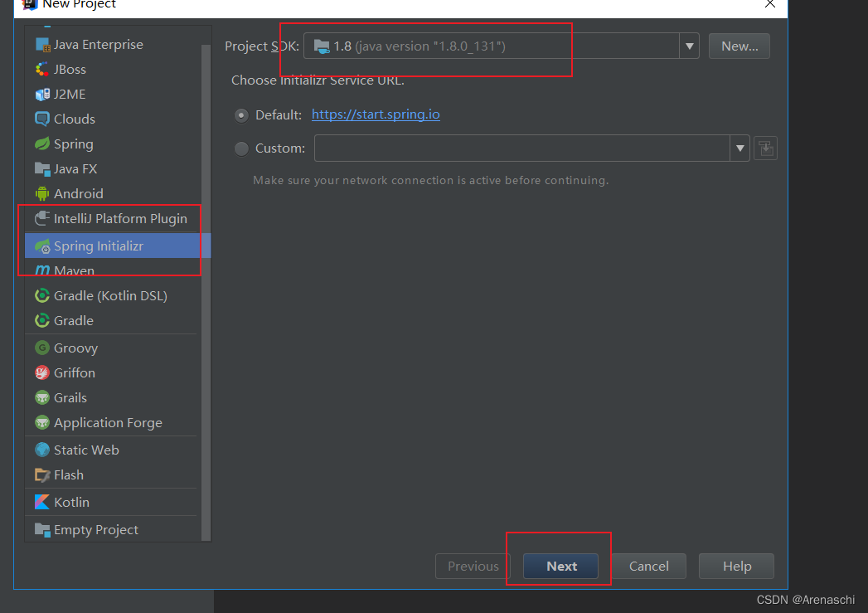Choose the Empty Project option

tap(94, 529)
